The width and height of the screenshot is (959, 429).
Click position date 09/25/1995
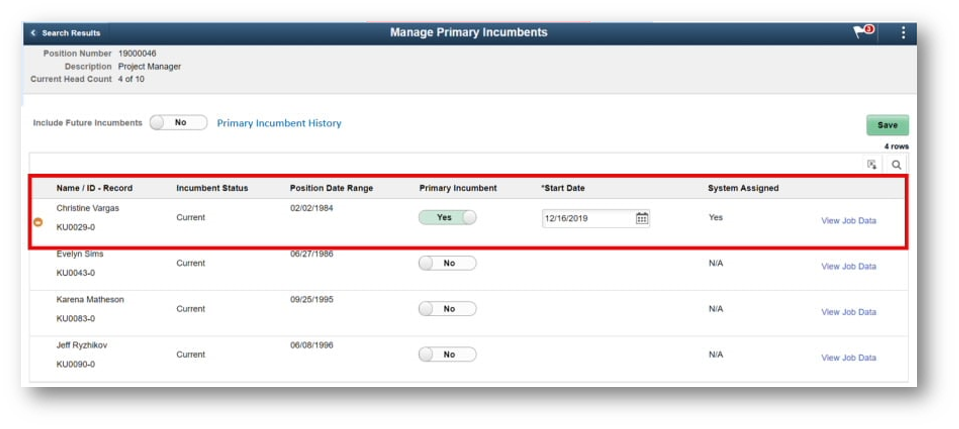point(311,299)
